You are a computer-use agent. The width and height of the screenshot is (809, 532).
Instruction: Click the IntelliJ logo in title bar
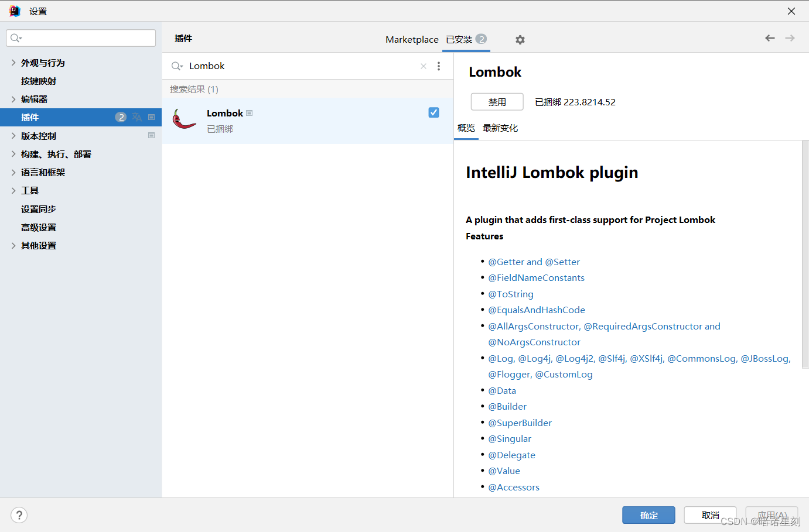[x=15, y=11]
